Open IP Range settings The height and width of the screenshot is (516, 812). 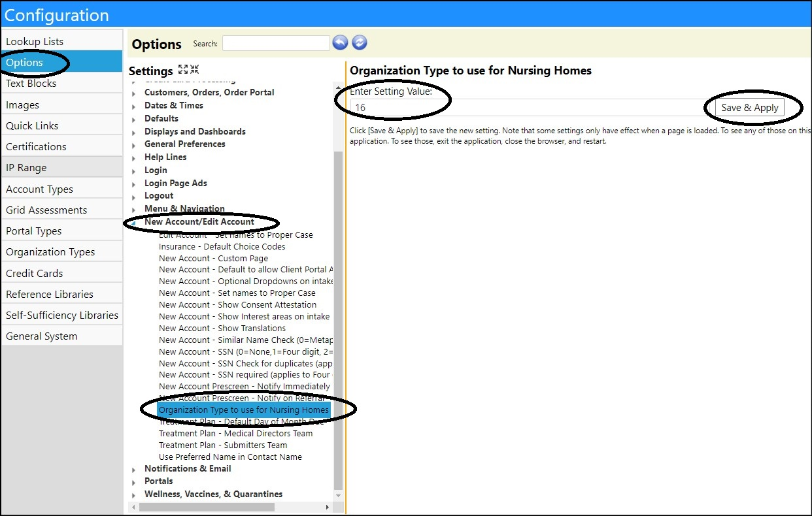click(x=61, y=167)
